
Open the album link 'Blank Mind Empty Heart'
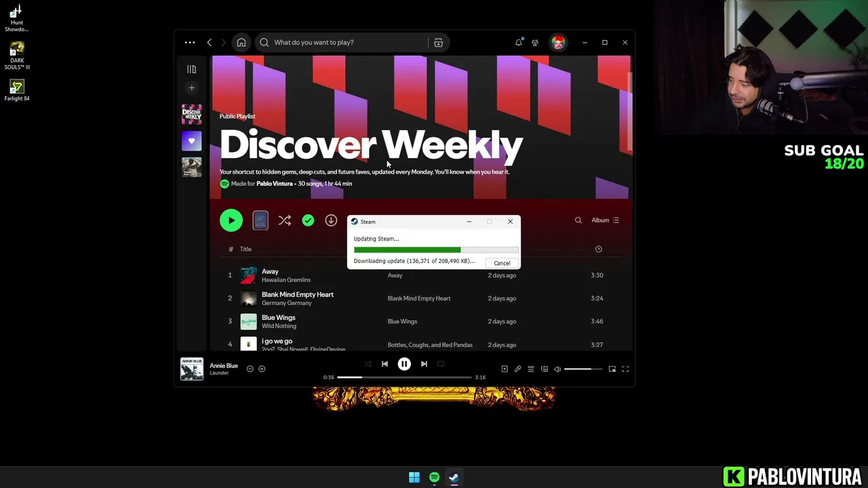(419, 298)
